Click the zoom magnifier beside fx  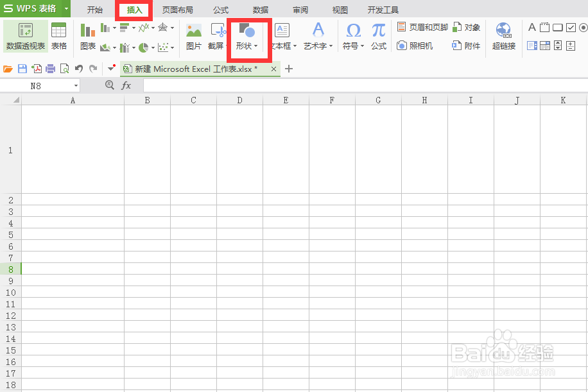pos(110,85)
